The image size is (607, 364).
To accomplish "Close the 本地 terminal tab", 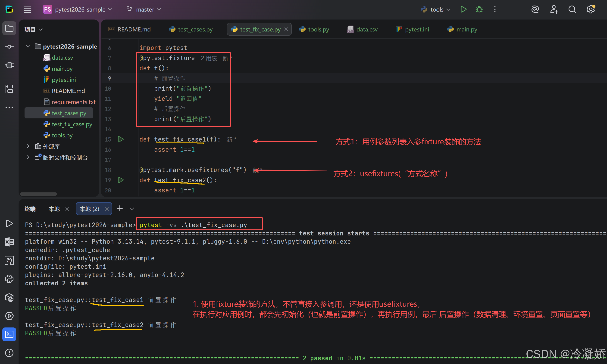I will [67, 209].
